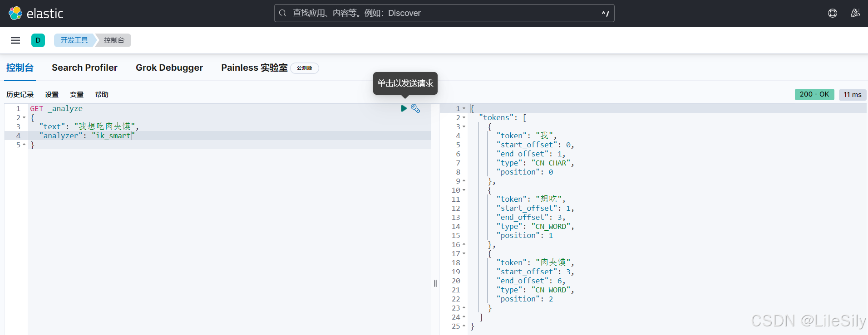Collapse third token object at line 17
Image resolution: width=868 pixels, height=335 pixels.
point(464,254)
